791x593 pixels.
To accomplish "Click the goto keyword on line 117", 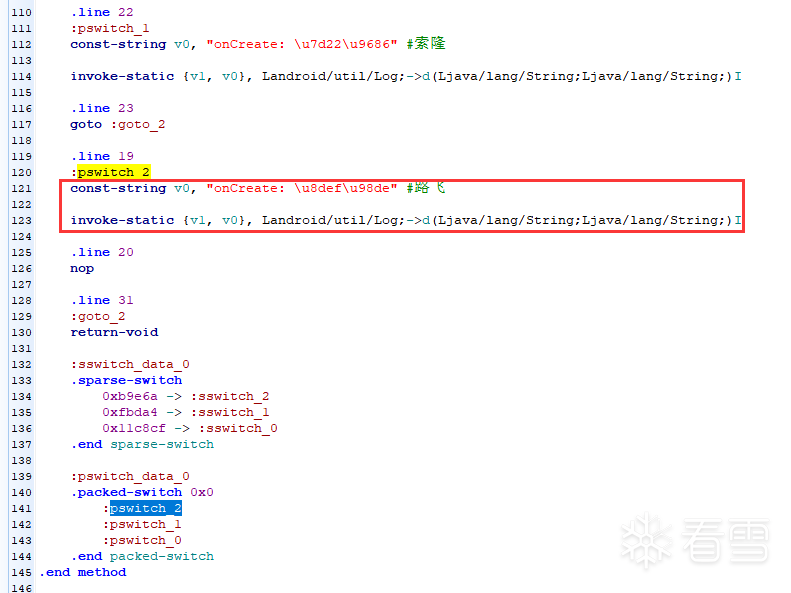I will coord(86,125).
